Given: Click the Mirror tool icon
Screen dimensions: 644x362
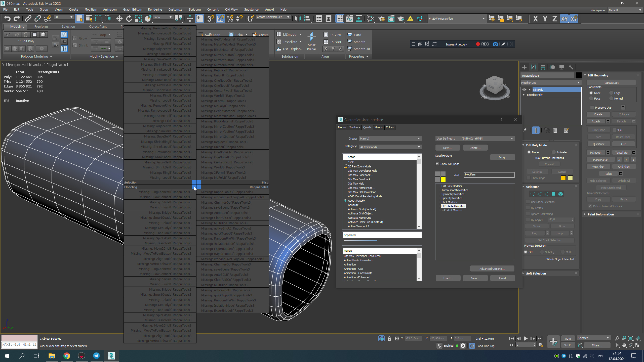Looking at the screenshot, I should [x=298, y=18].
